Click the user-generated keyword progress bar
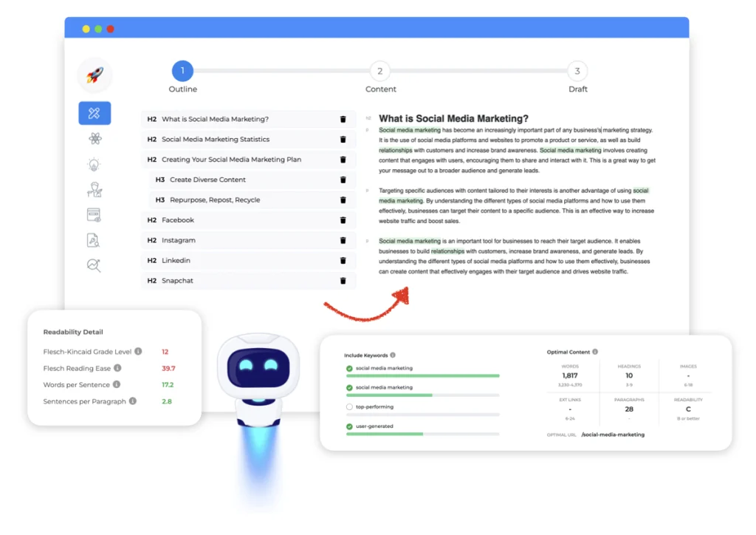756x535 pixels. click(422, 434)
